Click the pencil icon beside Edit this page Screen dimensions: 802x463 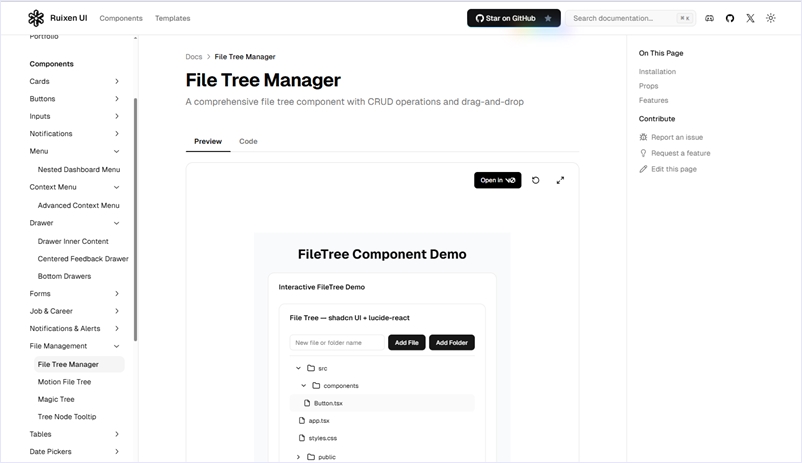coord(643,169)
